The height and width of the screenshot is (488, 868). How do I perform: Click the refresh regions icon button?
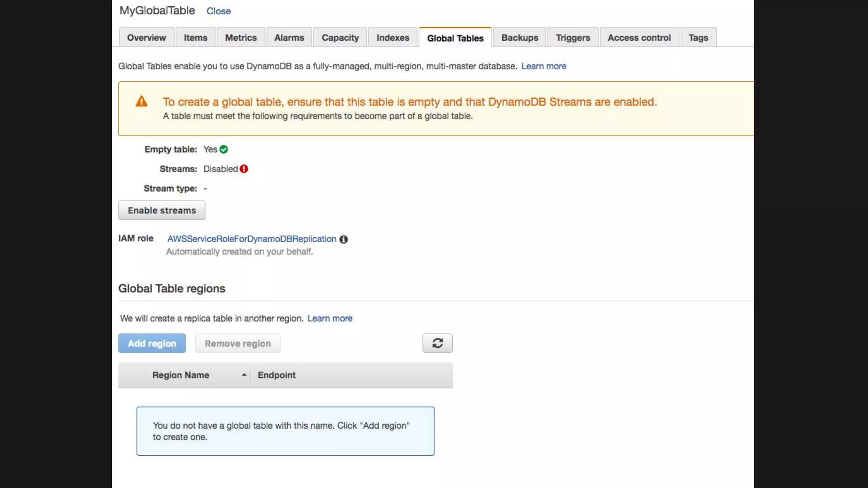[x=437, y=343]
